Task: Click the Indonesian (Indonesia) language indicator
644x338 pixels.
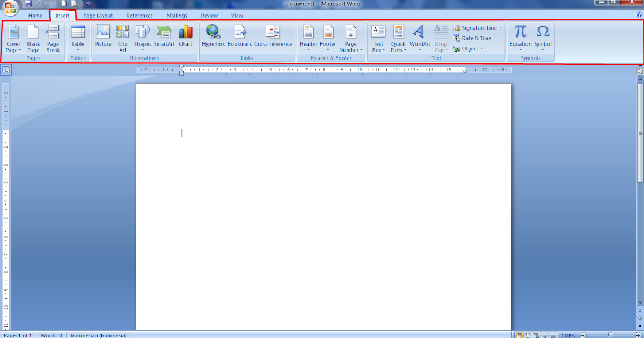Action: pyautogui.click(x=99, y=335)
